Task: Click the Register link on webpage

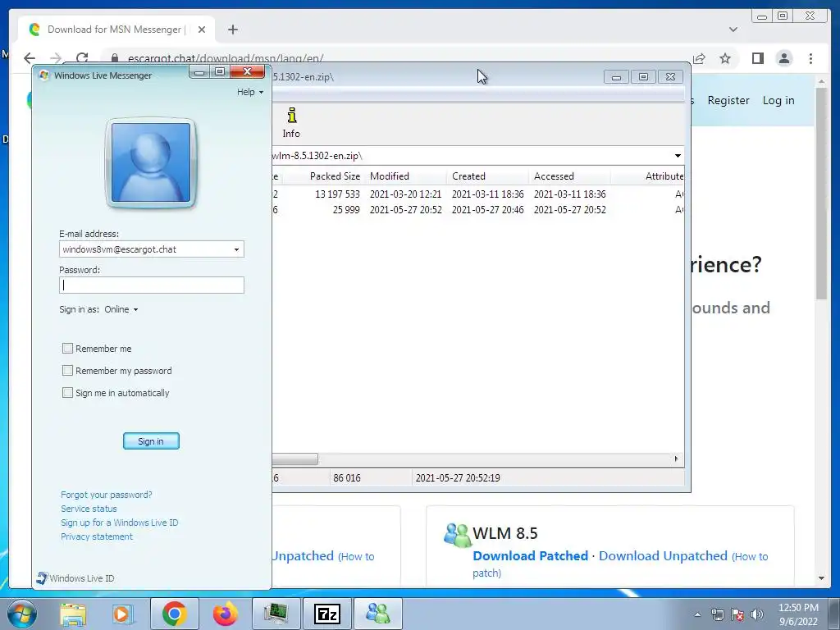Action: (728, 100)
